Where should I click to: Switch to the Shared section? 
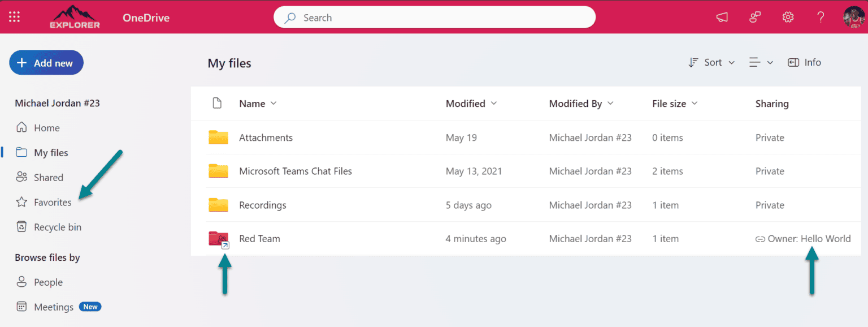[47, 177]
